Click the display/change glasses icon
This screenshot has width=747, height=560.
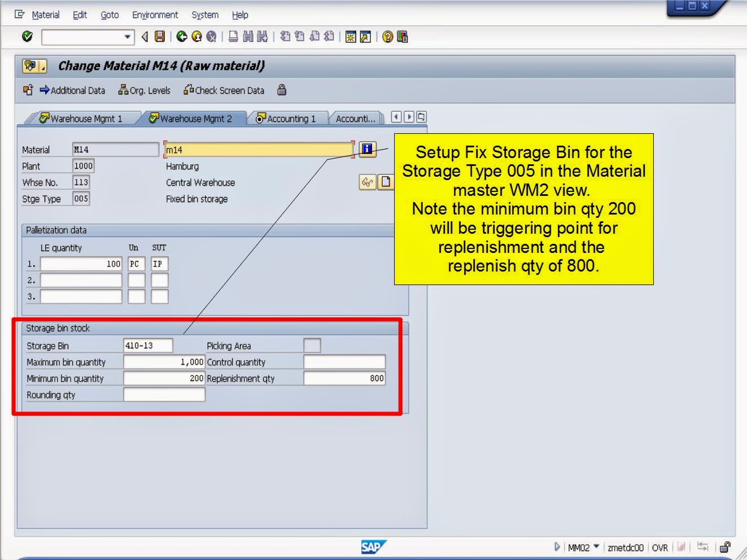coord(366,182)
